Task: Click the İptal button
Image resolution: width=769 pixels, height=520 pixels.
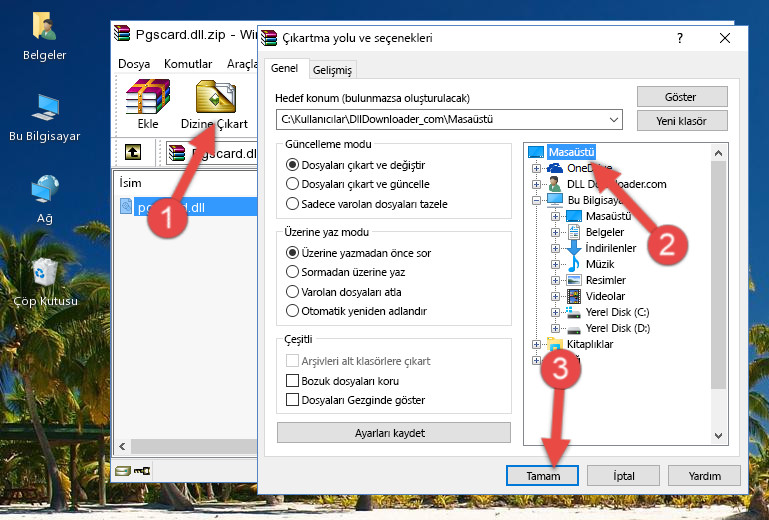Action: click(x=623, y=476)
